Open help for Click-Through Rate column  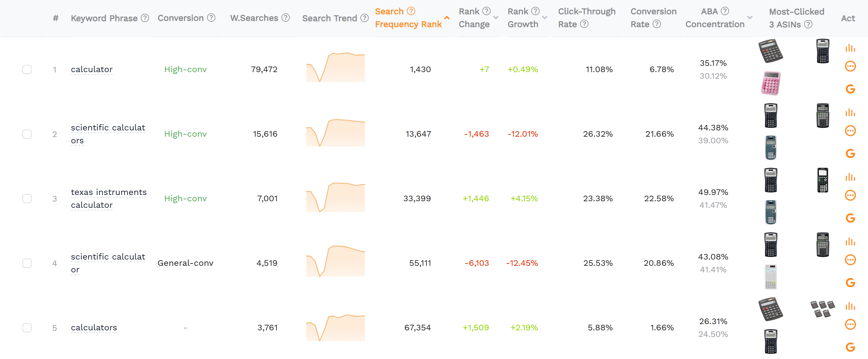[585, 24]
